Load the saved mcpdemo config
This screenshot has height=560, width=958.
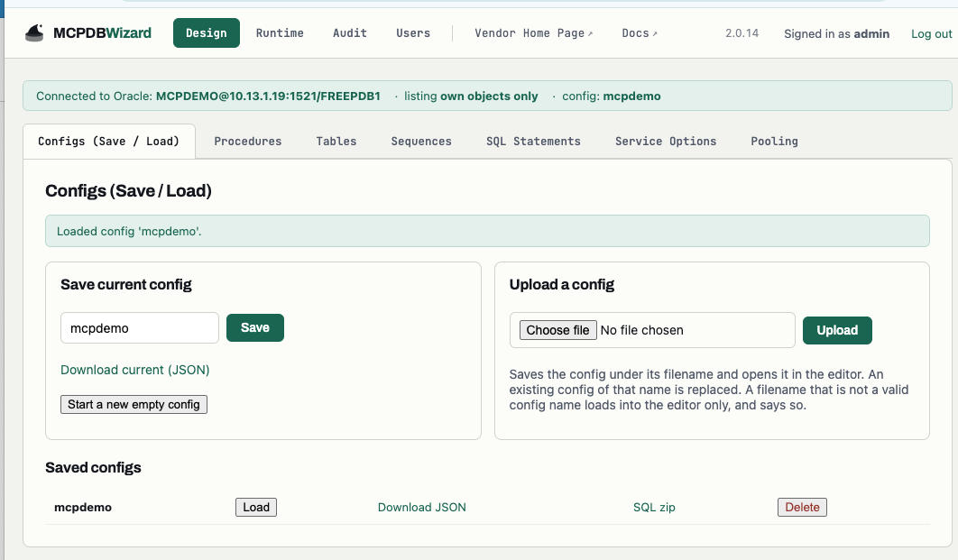(256, 507)
